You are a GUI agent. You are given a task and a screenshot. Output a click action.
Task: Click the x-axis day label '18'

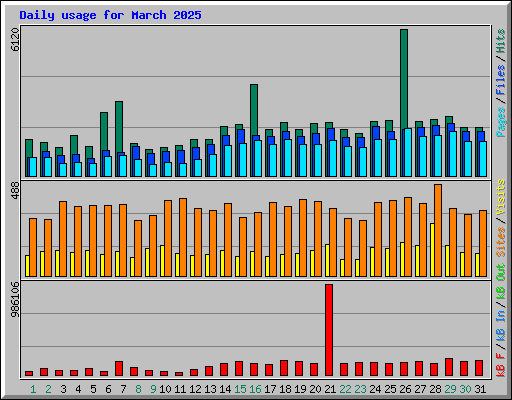(x=285, y=389)
